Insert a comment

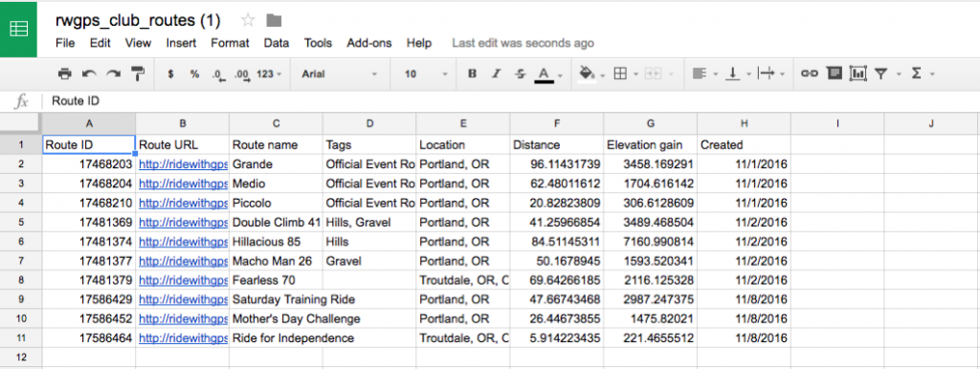[x=834, y=74]
